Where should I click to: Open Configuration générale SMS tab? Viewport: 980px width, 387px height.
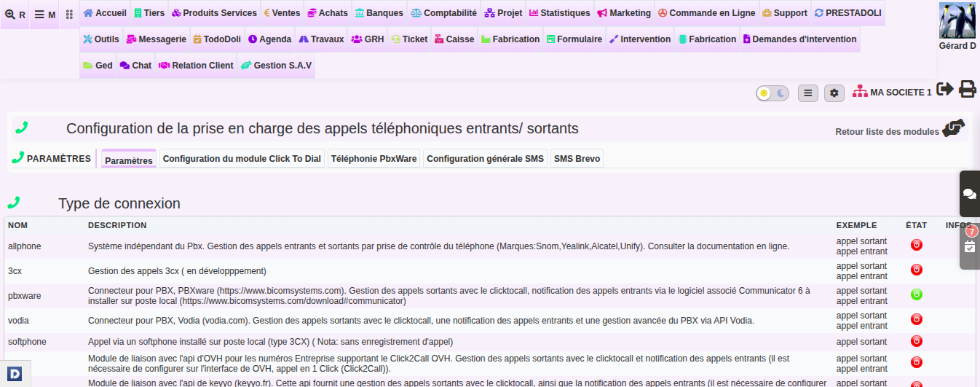coord(486,158)
